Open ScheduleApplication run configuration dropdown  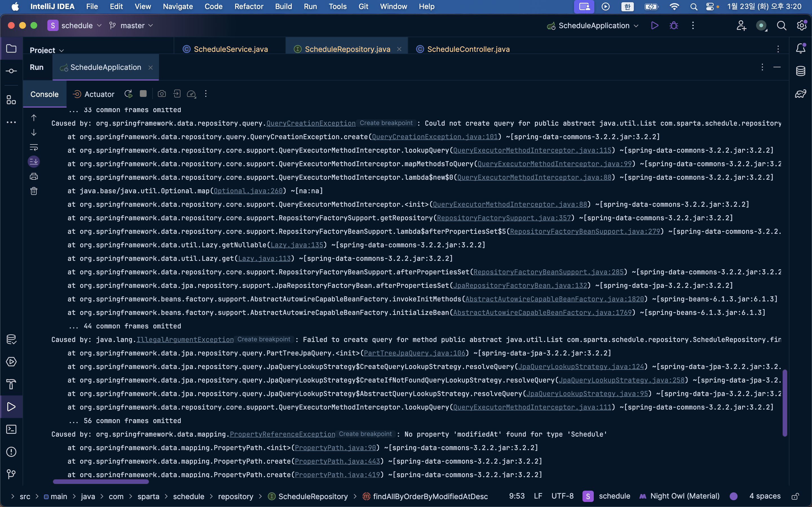point(593,25)
